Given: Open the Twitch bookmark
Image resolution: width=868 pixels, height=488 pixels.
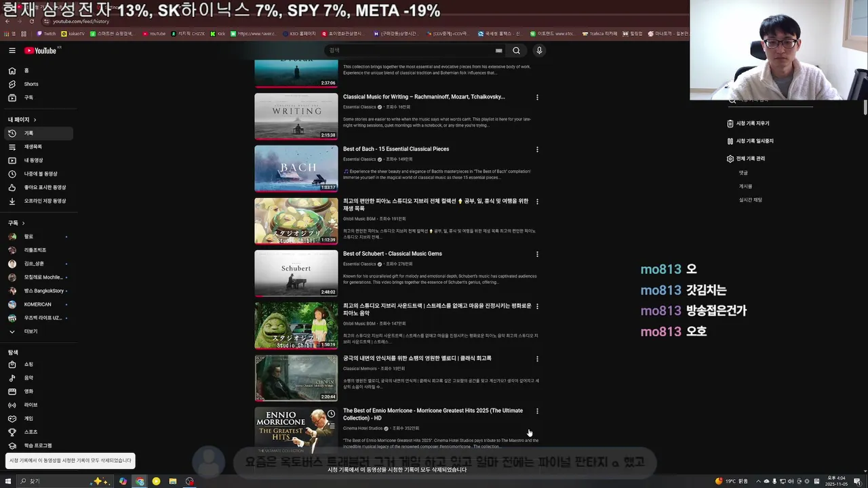Looking at the screenshot, I should click(47, 33).
